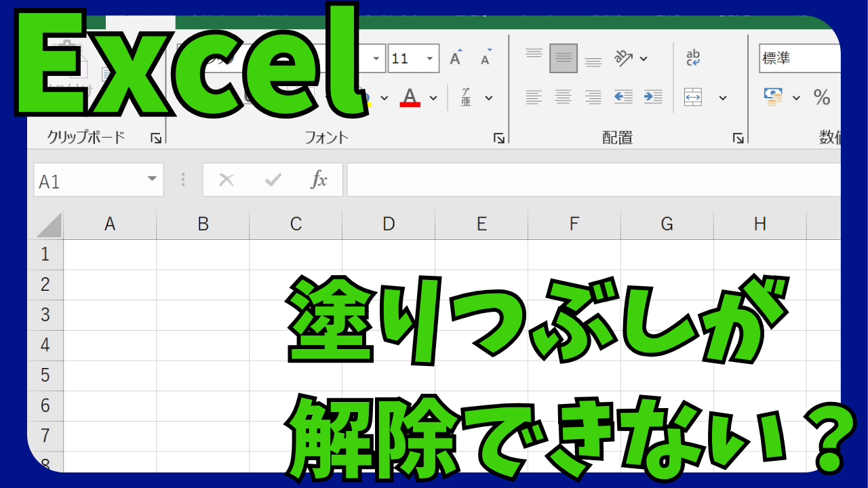
Task: Select row 3 header
Action: 45,314
